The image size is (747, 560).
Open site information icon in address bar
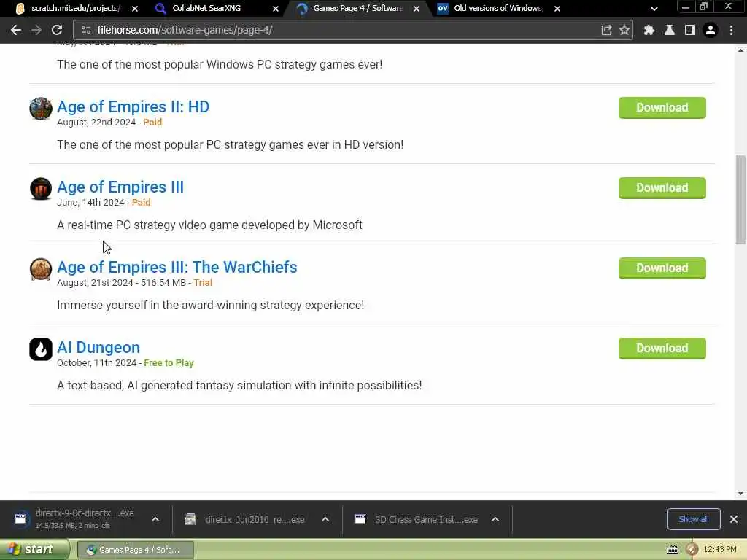pos(86,30)
